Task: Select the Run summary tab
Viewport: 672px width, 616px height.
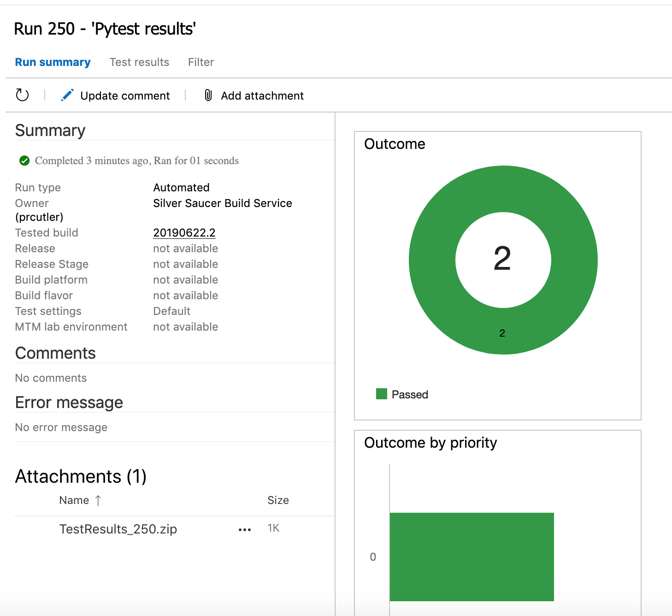Action: point(53,62)
